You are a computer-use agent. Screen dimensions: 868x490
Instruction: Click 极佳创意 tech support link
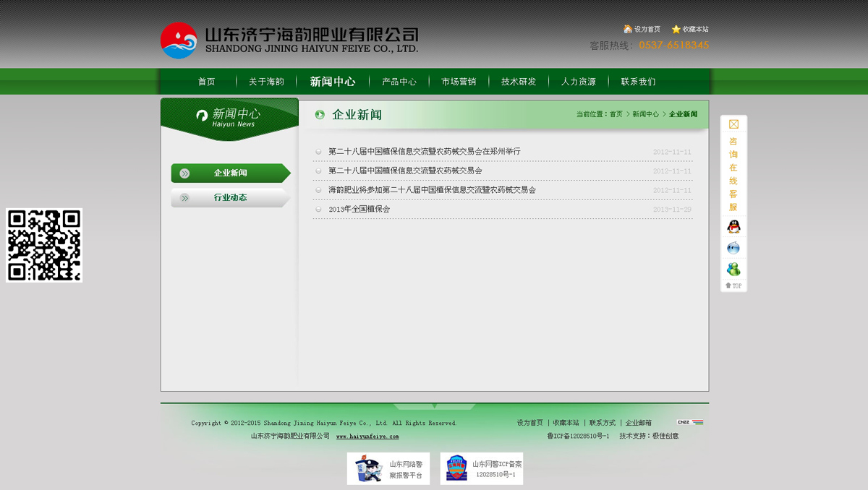(665, 437)
